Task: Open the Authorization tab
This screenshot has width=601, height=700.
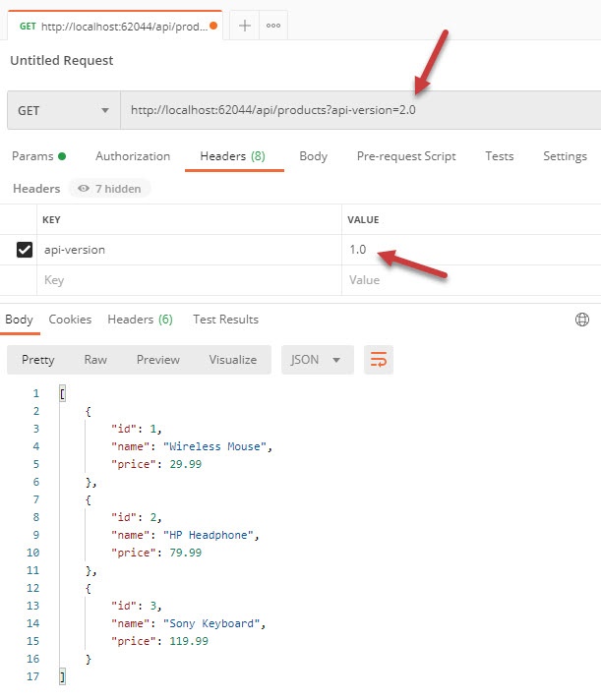Action: [133, 156]
